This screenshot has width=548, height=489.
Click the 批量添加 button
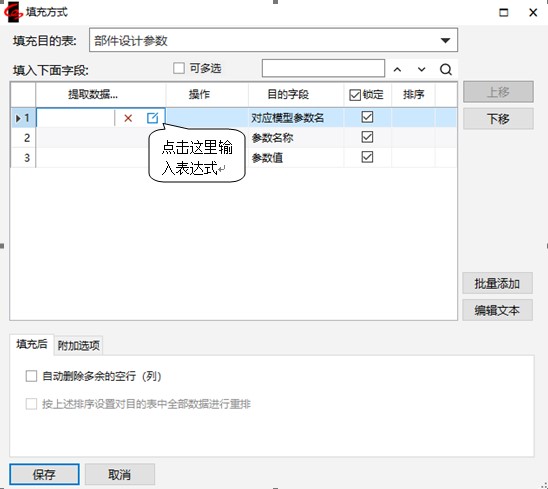click(497, 283)
